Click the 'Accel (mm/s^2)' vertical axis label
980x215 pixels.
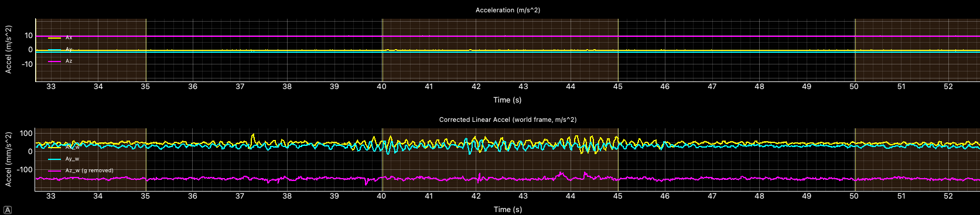[8, 159]
